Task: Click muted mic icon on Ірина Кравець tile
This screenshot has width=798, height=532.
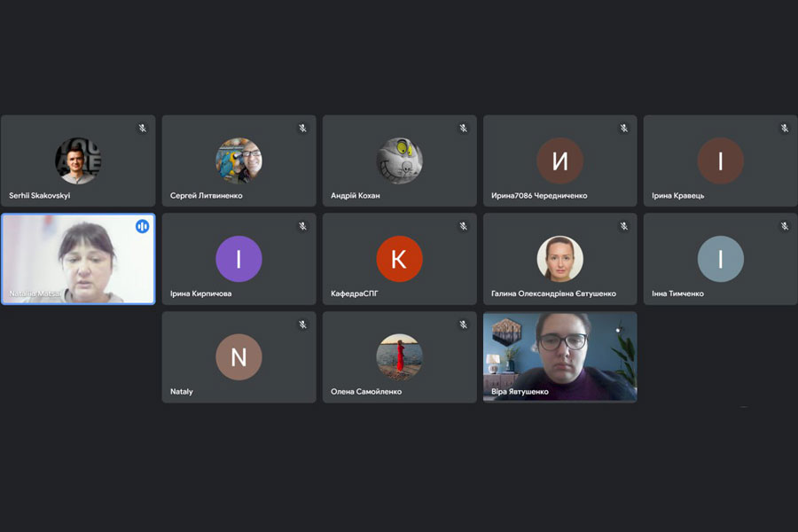Action: 785,129
